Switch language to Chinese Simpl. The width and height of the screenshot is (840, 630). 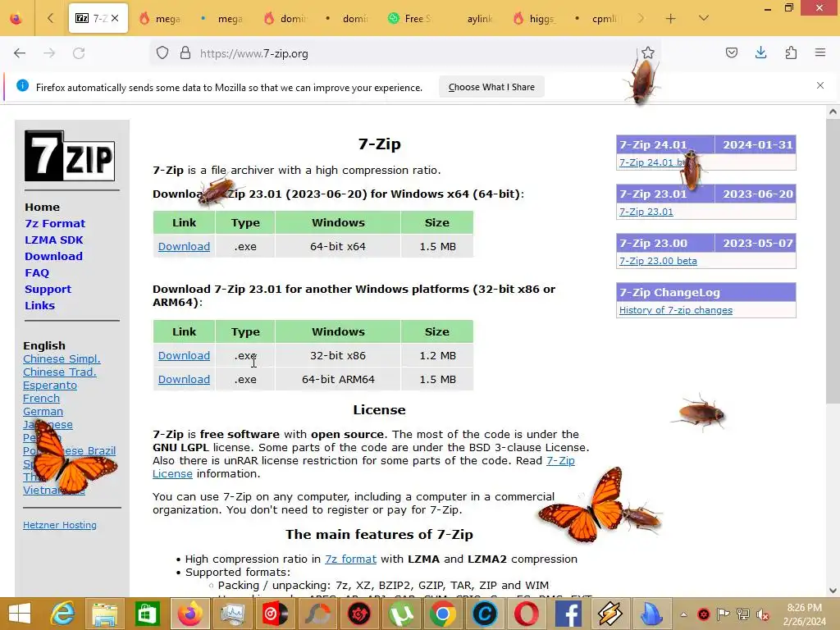(x=62, y=359)
